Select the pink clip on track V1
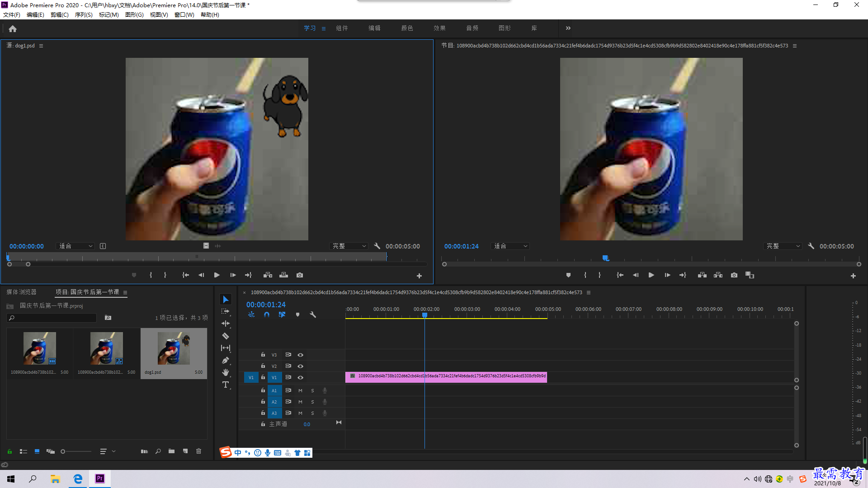Viewport: 868px width, 488px height. pyautogui.click(x=446, y=377)
